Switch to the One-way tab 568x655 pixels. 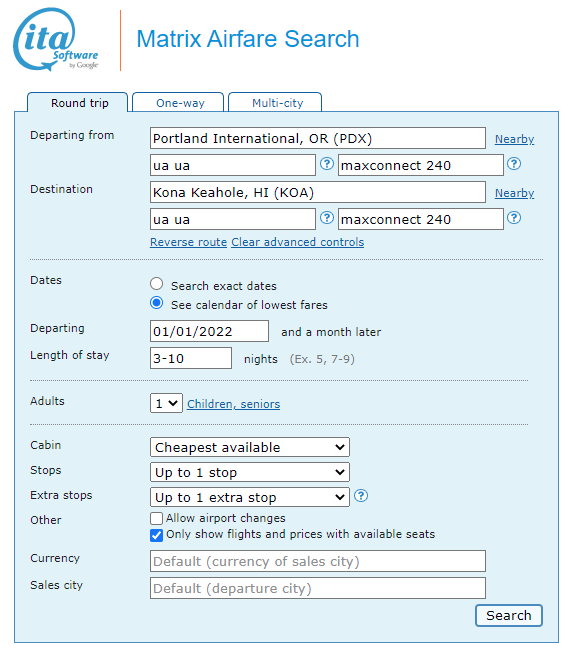[178, 102]
